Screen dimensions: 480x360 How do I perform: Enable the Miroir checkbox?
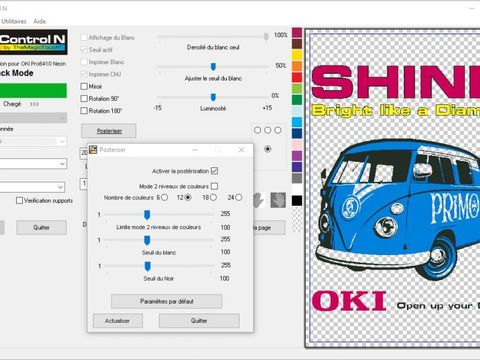coord(84,86)
